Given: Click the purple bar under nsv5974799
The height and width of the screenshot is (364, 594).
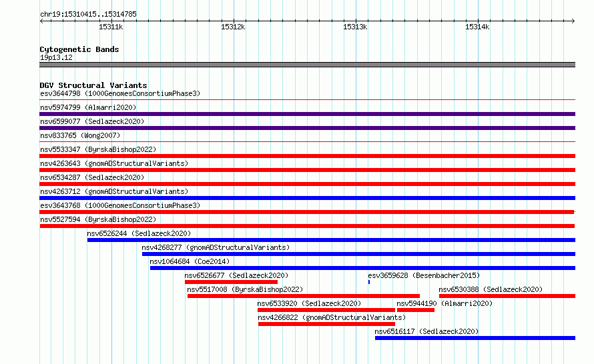Looking at the screenshot, I should click(x=307, y=114).
